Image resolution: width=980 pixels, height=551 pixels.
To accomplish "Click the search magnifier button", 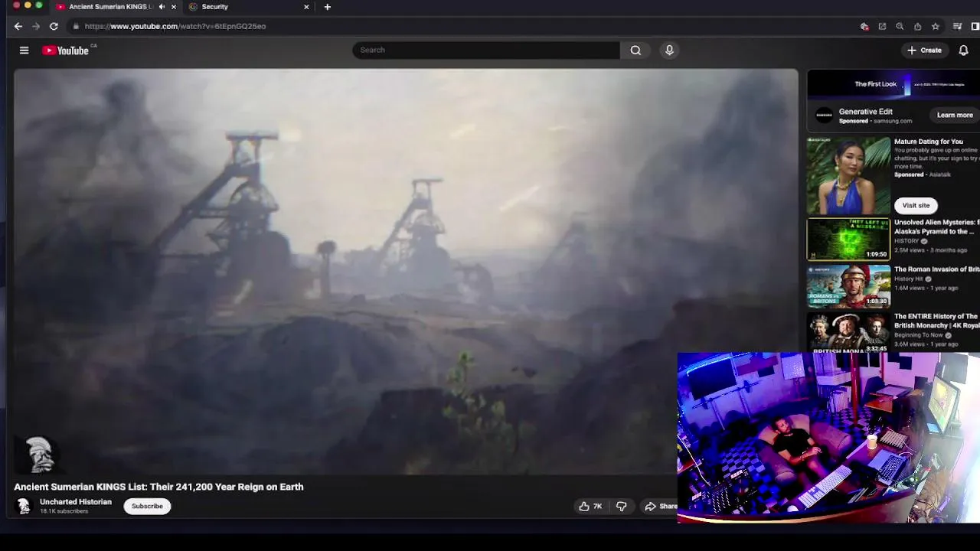I will pos(635,50).
